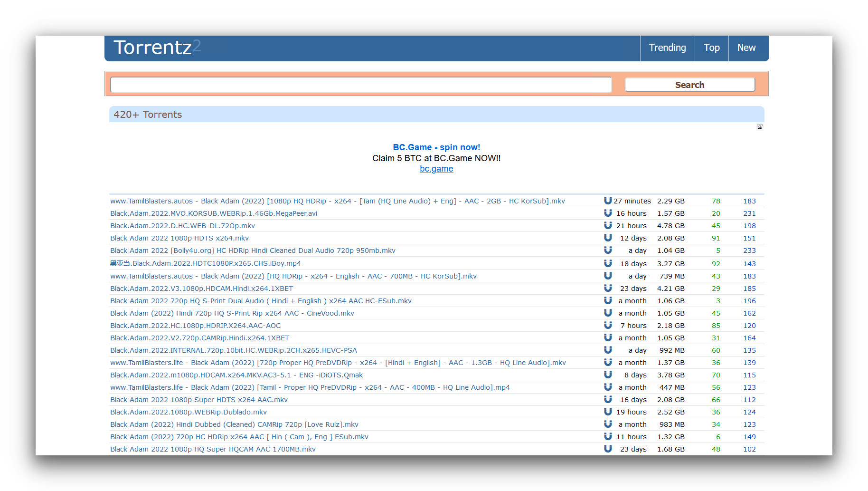Click the '4.21 GB' size value
This screenshot has width=868, height=491.
[670, 289]
